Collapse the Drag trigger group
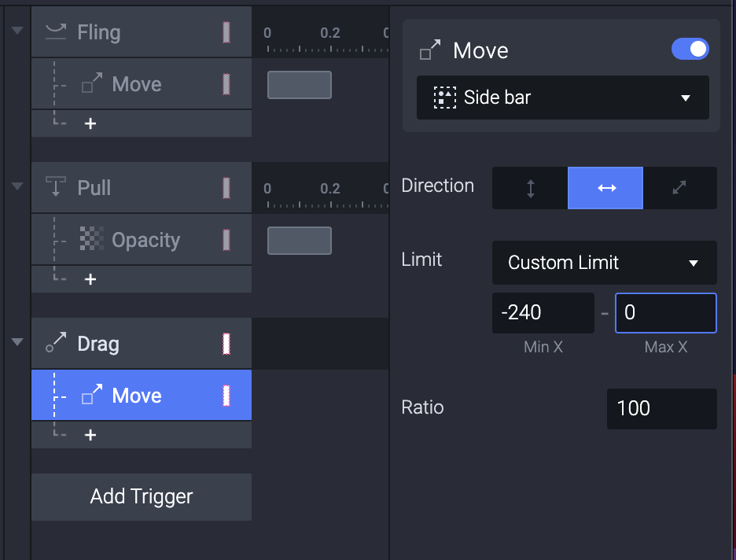Screen dimensions: 736x560 tap(17, 342)
